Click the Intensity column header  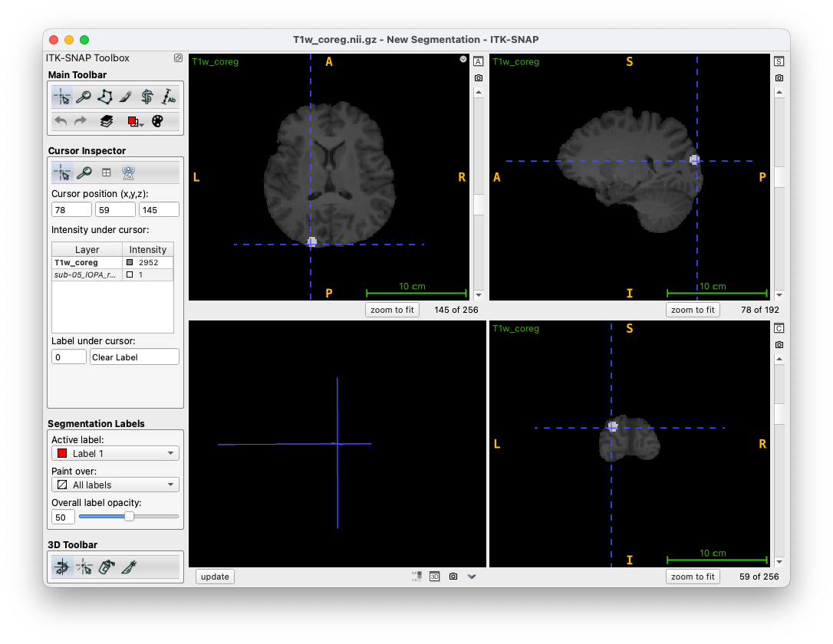click(148, 249)
